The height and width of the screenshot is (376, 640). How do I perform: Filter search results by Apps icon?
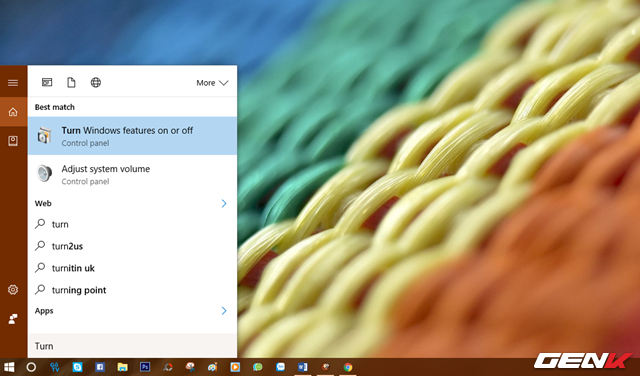pos(47,82)
